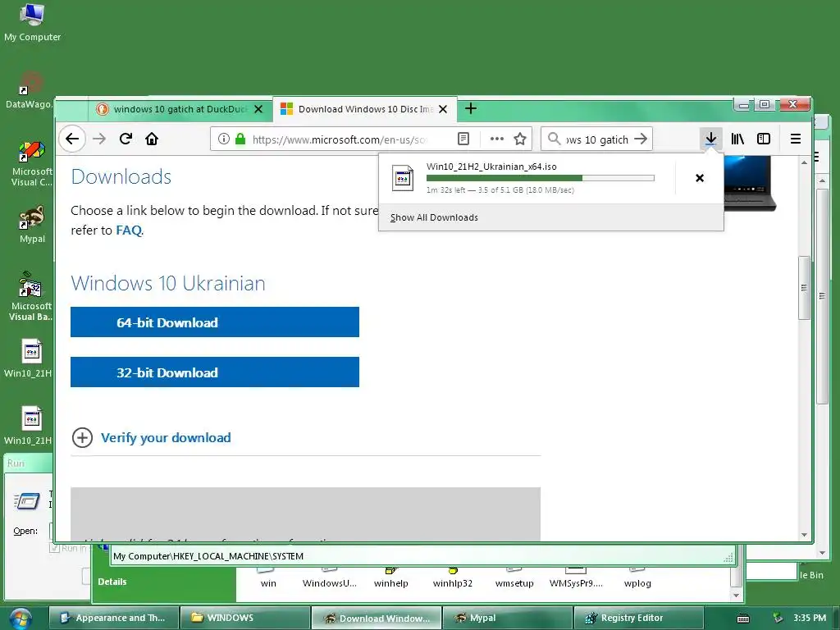Open a new tab with plus button
This screenshot has height=630, width=840.
click(471, 109)
